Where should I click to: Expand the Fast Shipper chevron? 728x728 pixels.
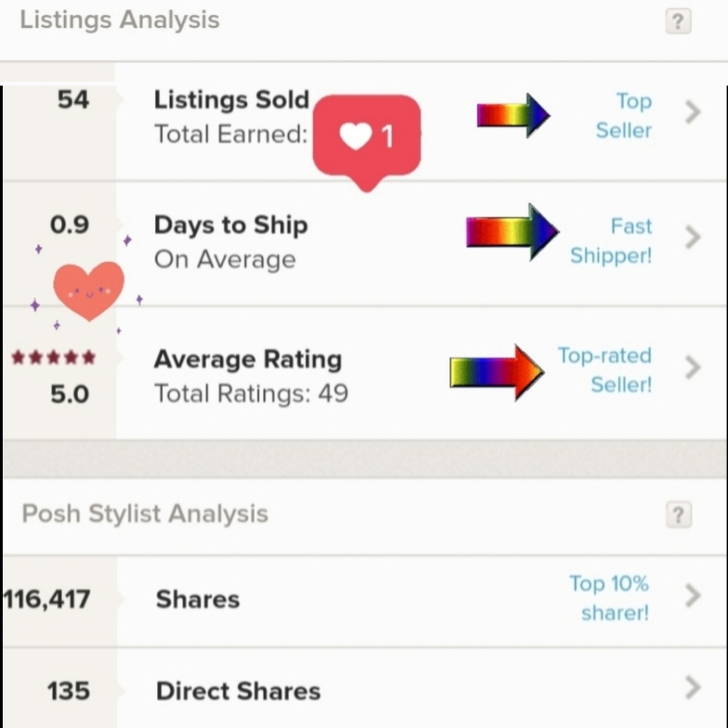tap(692, 237)
